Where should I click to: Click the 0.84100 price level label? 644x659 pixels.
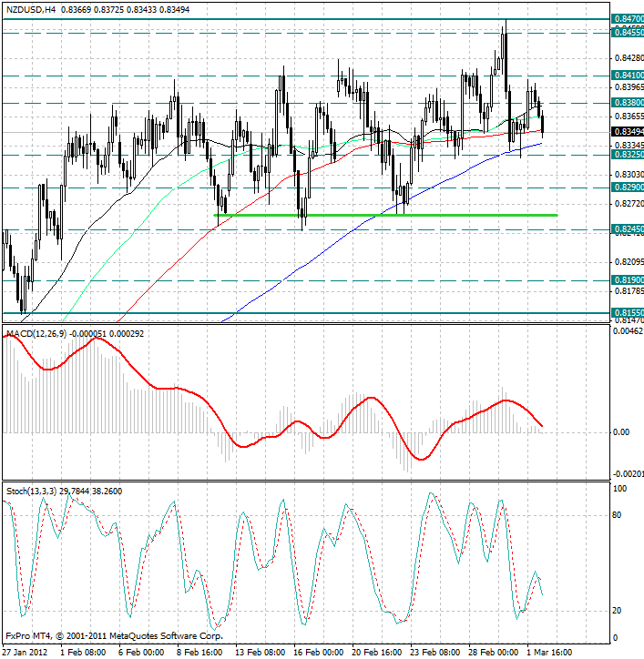click(x=628, y=75)
